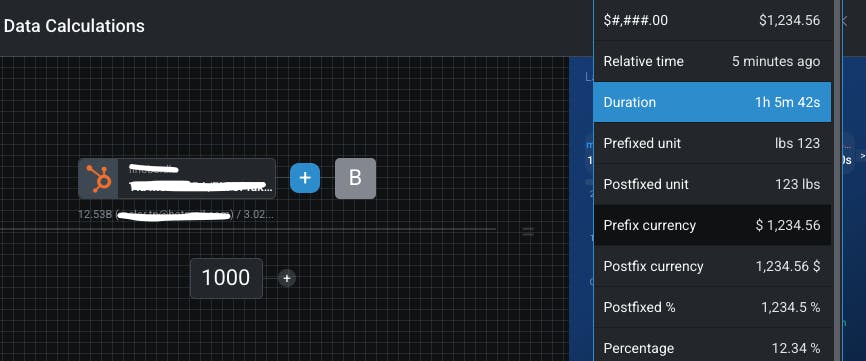Click the 1000 value box
Image resolution: width=866 pixels, height=361 pixels.
pos(226,278)
